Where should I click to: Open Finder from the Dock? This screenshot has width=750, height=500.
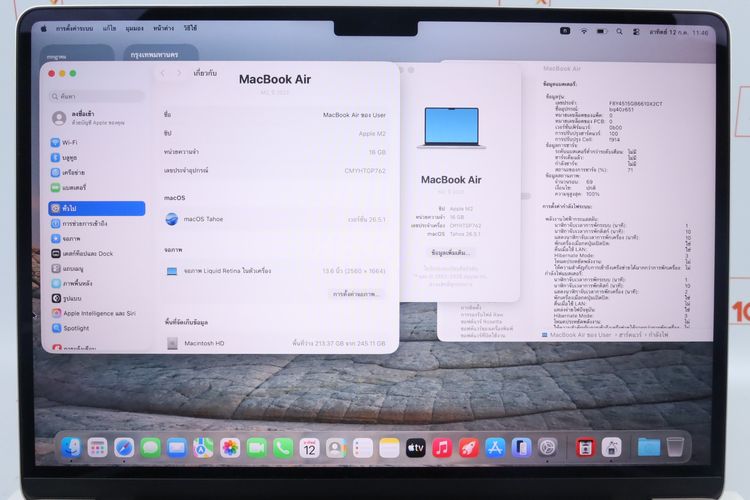(71, 448)
